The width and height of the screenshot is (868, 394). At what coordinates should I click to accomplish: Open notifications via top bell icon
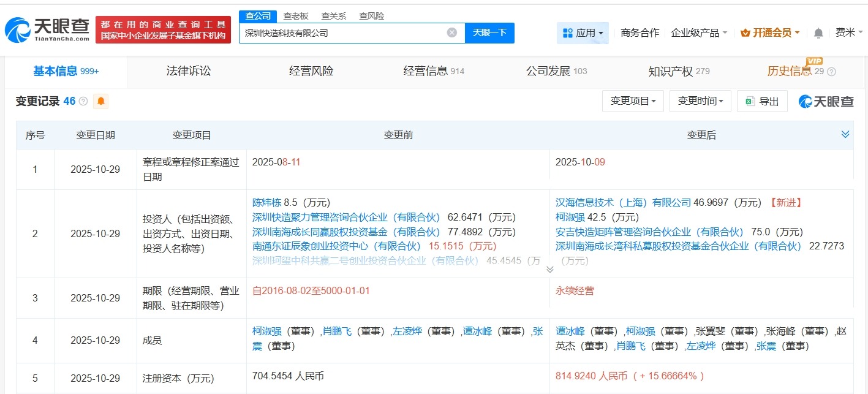[818, 33]
